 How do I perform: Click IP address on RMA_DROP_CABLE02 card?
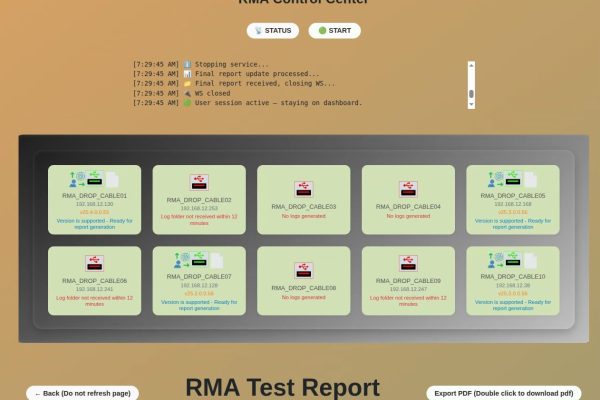199,208
